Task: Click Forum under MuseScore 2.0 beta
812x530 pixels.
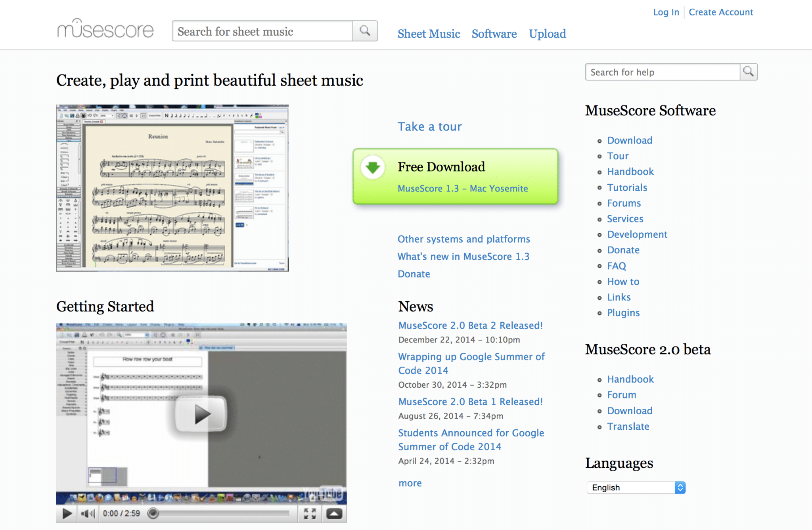Action: [x=622, y=395]
